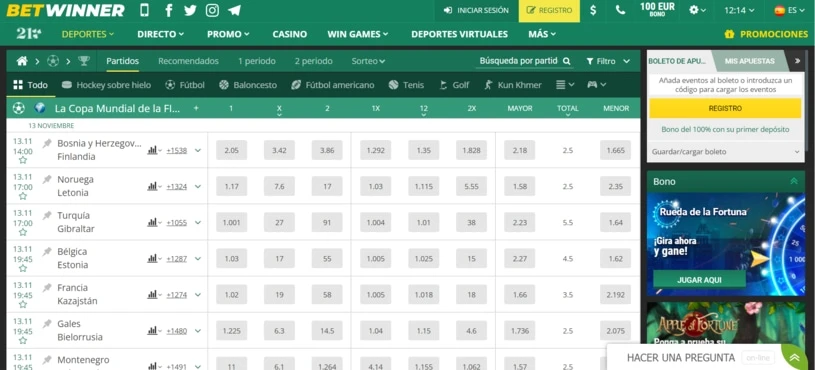815x370 pixels.
Task: Click JUGAR AQUI on Rueda de la Fortuna
Action: pos(699,280)
